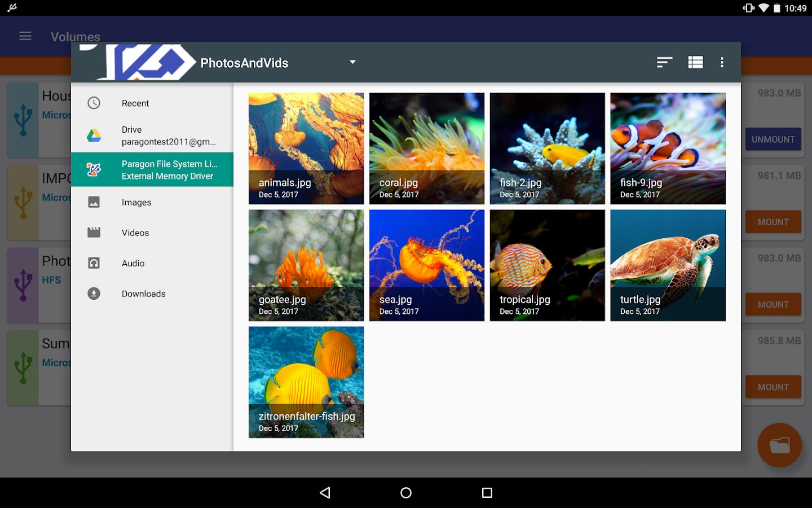Viewport: 812px width, 508px height.
Task: Expand the PhotosAndVids storage dropdown
Action: coord(352,62)
